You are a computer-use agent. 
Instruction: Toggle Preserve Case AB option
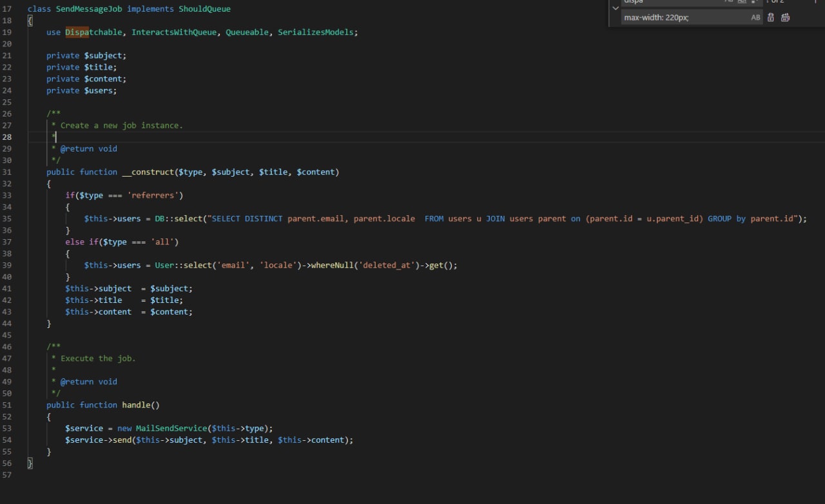(755, 18)
